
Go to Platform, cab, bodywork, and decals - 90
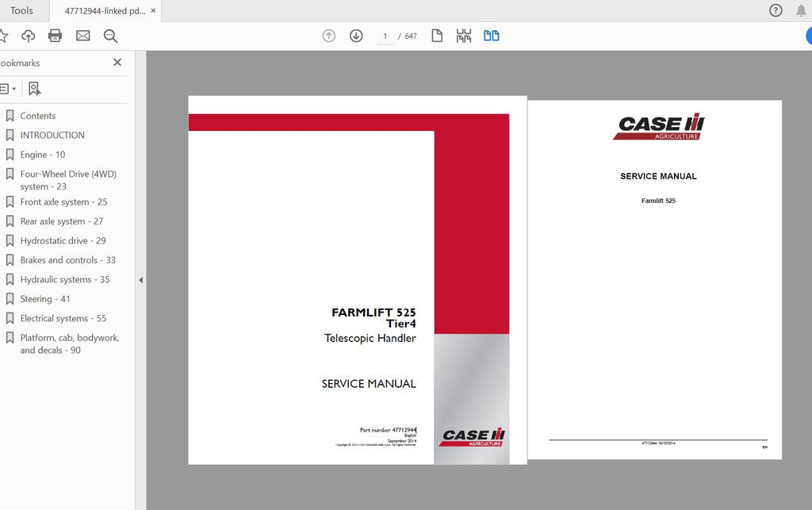point(70,343)
